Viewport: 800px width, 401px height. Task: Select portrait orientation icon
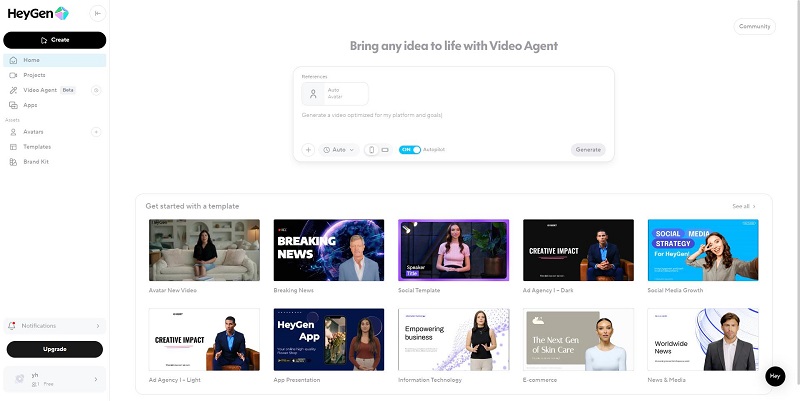click(371, 150)
